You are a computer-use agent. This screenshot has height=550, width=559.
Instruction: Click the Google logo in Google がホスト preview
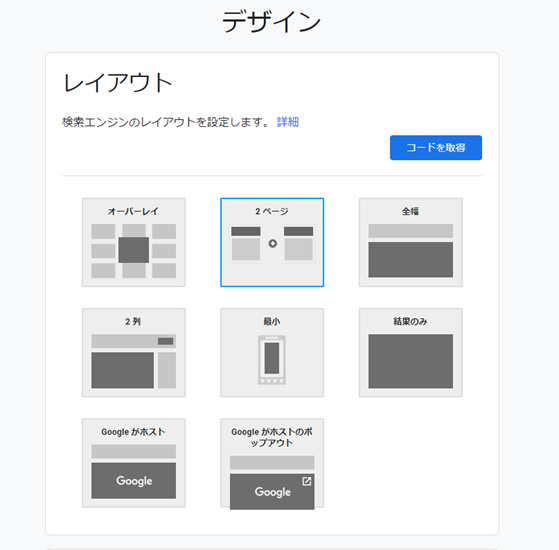134,481
